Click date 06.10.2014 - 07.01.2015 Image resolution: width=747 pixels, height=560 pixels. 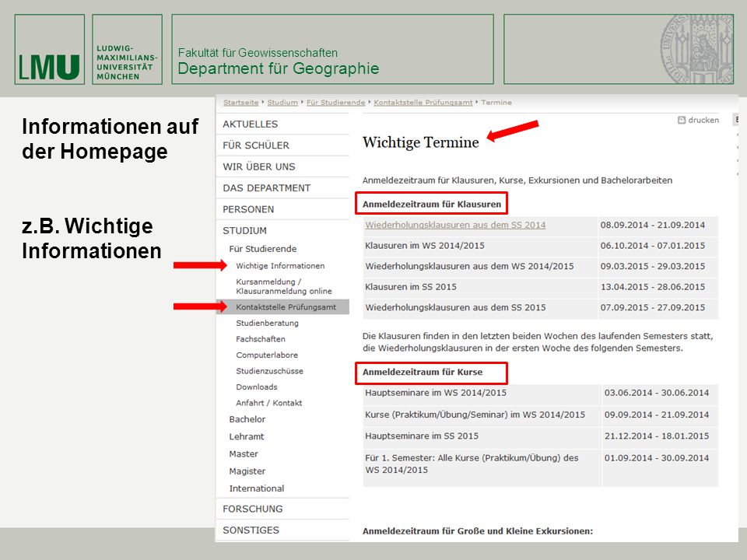[x=653, y=246]
